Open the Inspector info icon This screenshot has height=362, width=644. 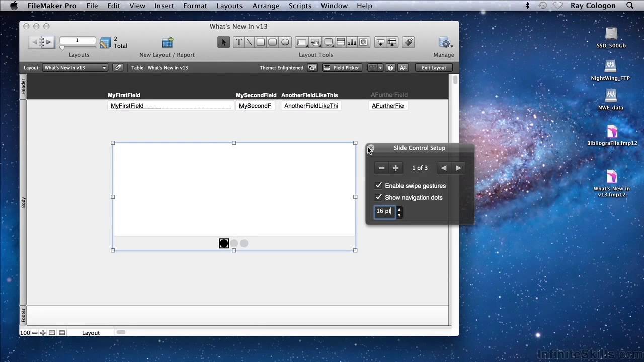pyautogui.click(x=390, y=67)
